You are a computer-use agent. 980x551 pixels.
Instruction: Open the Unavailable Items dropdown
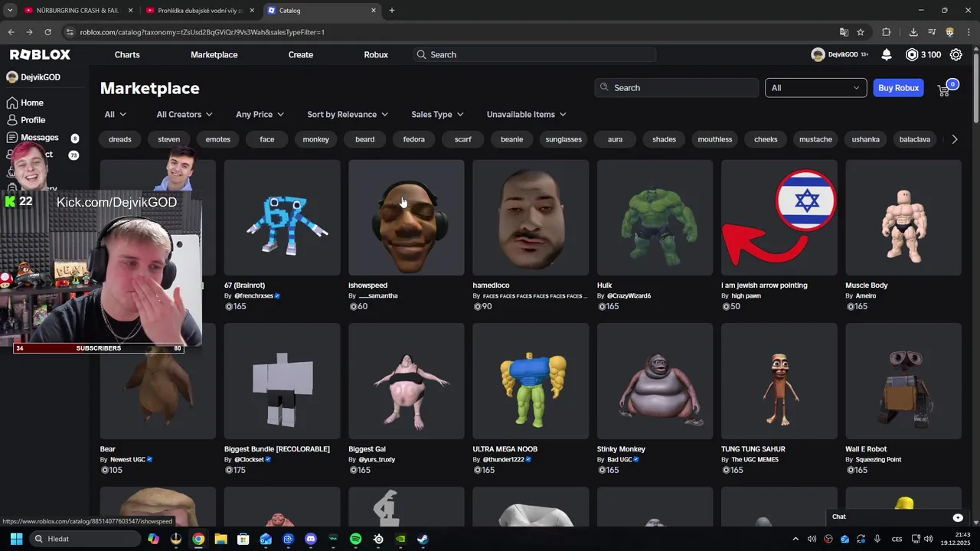click(x=527, y=114)
